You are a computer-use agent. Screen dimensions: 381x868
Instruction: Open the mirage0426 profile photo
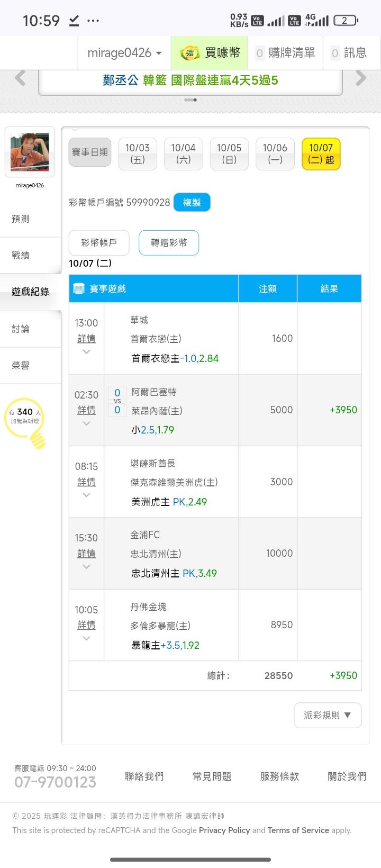[30, 152]
